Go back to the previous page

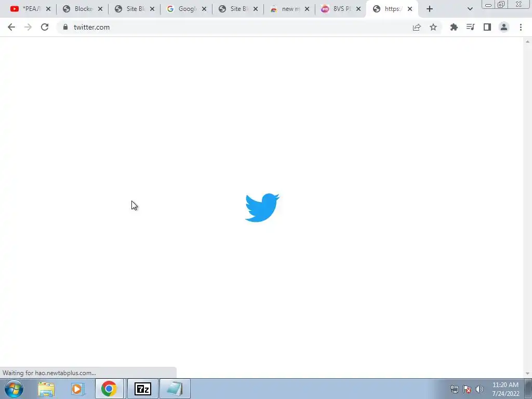click(x=11, y=27)
